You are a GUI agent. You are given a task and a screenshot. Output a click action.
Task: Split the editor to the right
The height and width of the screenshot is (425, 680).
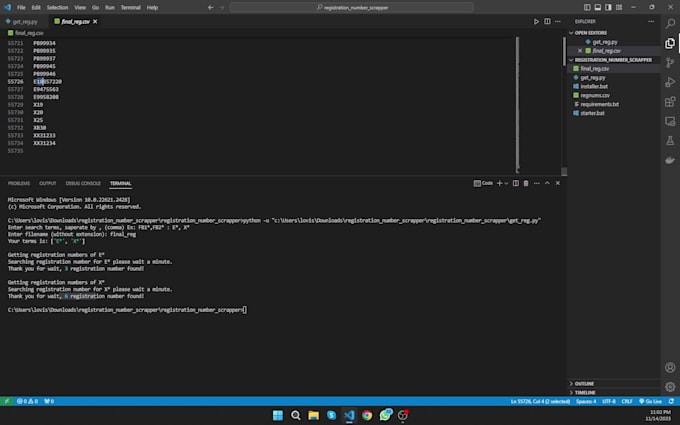(547, 21)
